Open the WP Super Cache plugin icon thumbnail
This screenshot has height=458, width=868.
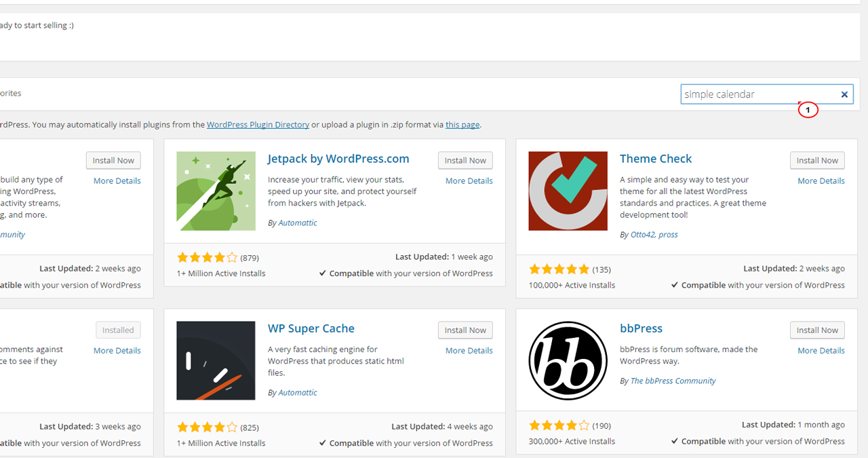coord(216,361)
